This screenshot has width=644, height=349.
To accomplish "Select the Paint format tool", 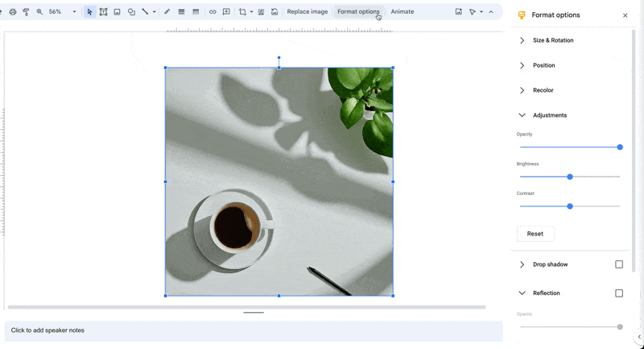I will point(26,12).
